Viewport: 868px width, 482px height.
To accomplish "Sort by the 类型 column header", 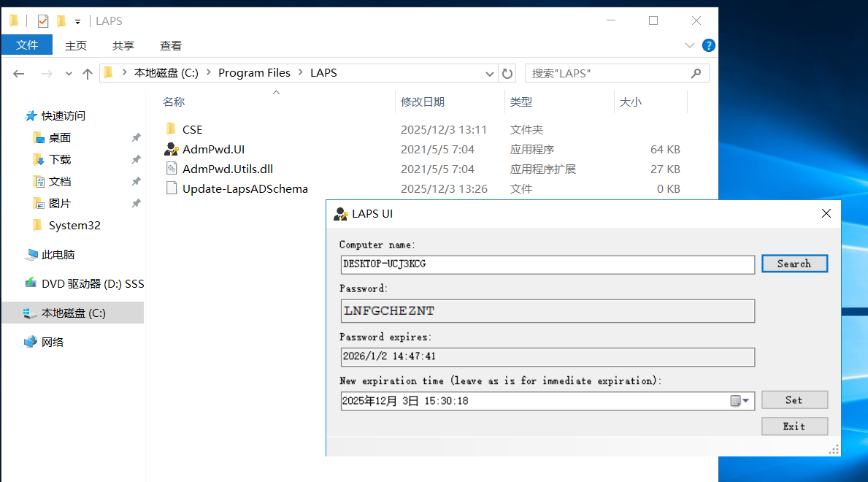I will 521,102.
